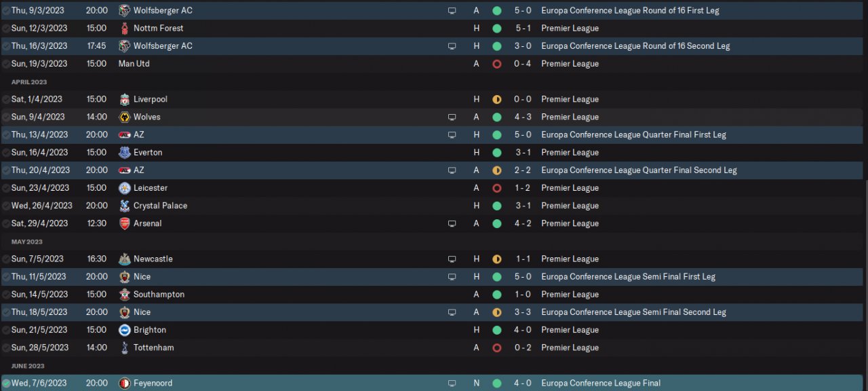Open Everton's club badge
The height and width of the screenshot is (391, 868).
tap(124, 153)
